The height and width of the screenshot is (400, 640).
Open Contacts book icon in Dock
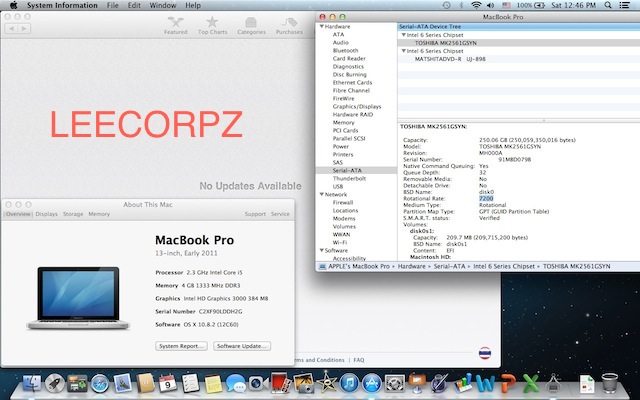(145, 384)
